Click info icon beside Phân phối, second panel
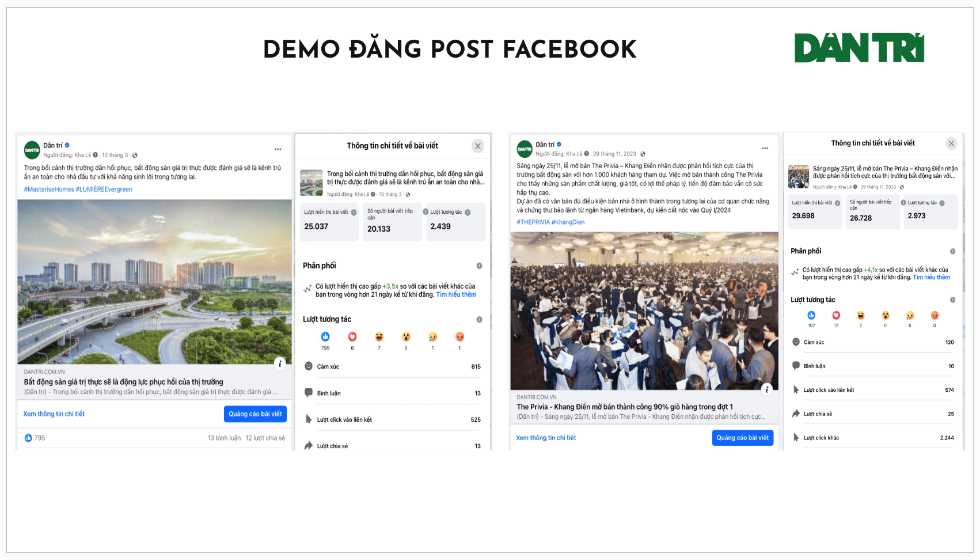Viewport: 980px width, 560px height. [952, 251]
